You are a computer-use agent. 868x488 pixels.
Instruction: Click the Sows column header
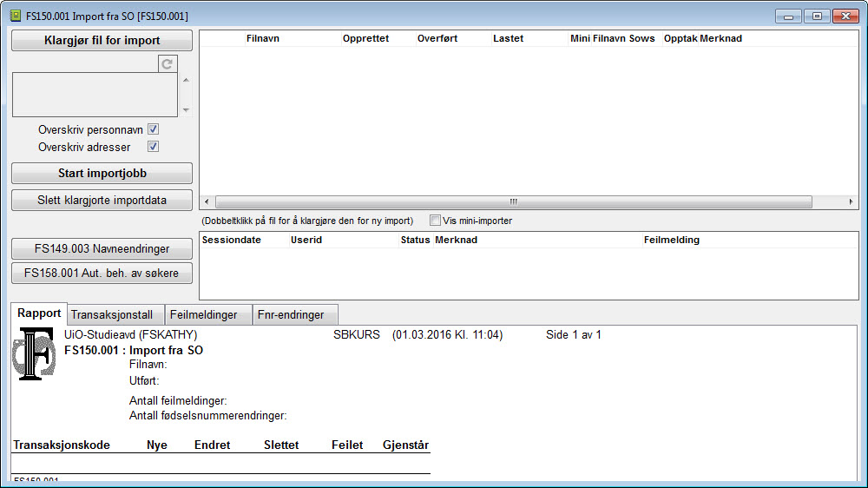click(x=641, y=38)
